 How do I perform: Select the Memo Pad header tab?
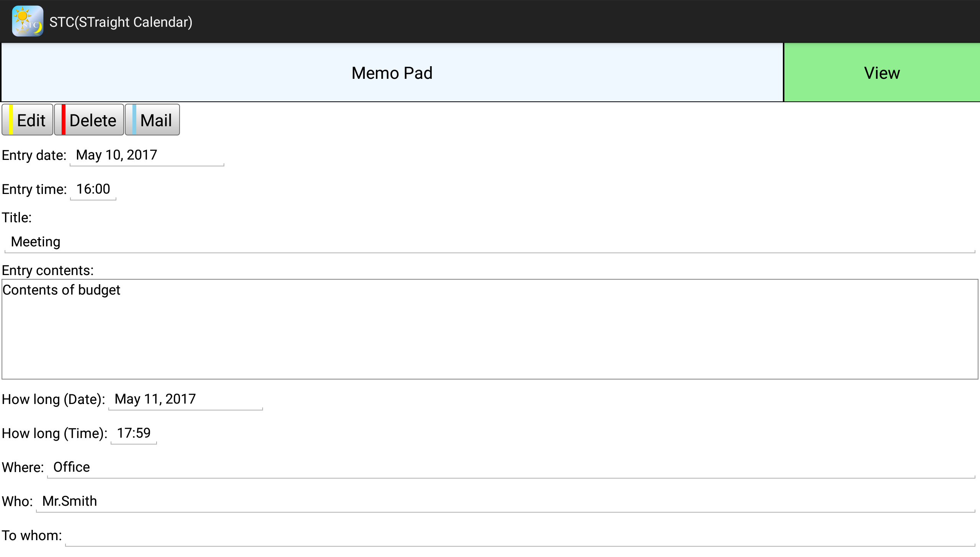392,73
